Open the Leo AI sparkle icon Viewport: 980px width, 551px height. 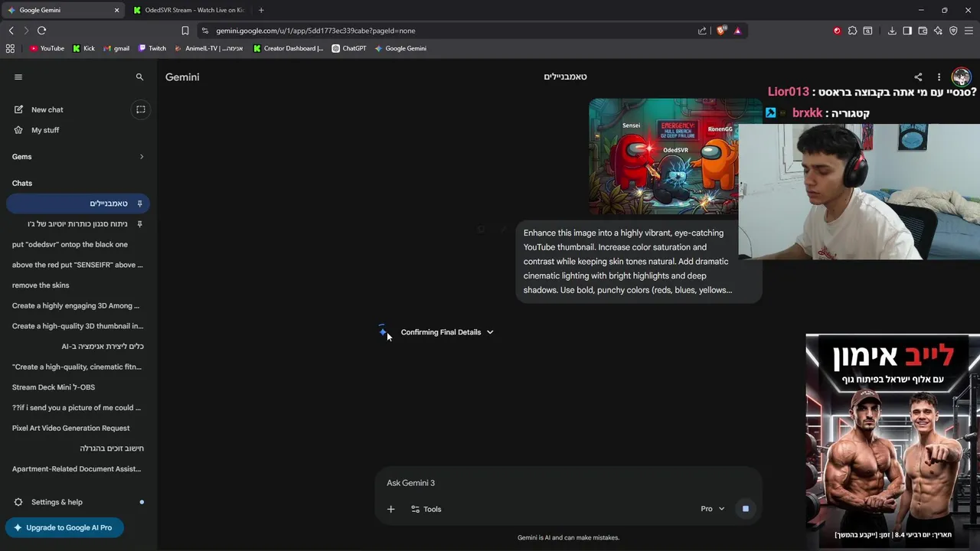[938, 31]
